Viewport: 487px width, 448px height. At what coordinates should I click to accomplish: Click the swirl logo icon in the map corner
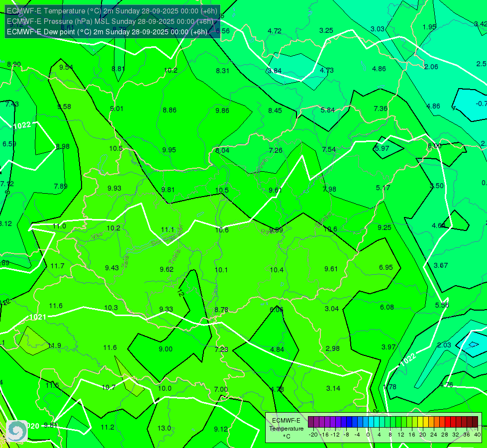pyautogui.click(x=17, y=431)
